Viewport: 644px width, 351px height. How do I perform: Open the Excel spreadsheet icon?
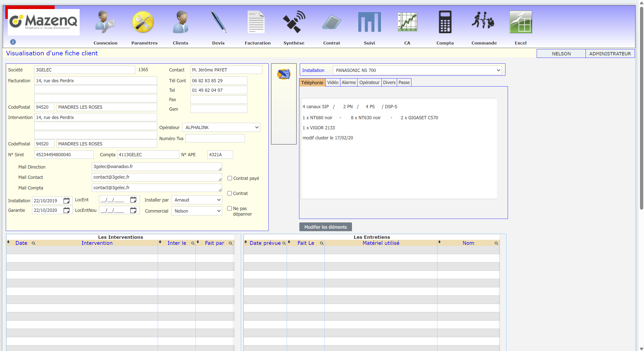coord(521,22)
